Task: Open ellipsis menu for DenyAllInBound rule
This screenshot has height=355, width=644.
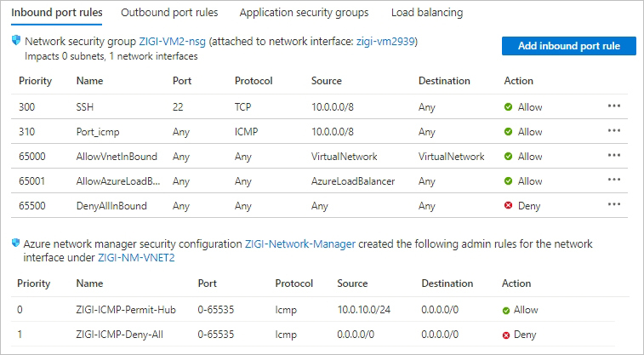Action: pyautogui.click(x=614, y=205)
